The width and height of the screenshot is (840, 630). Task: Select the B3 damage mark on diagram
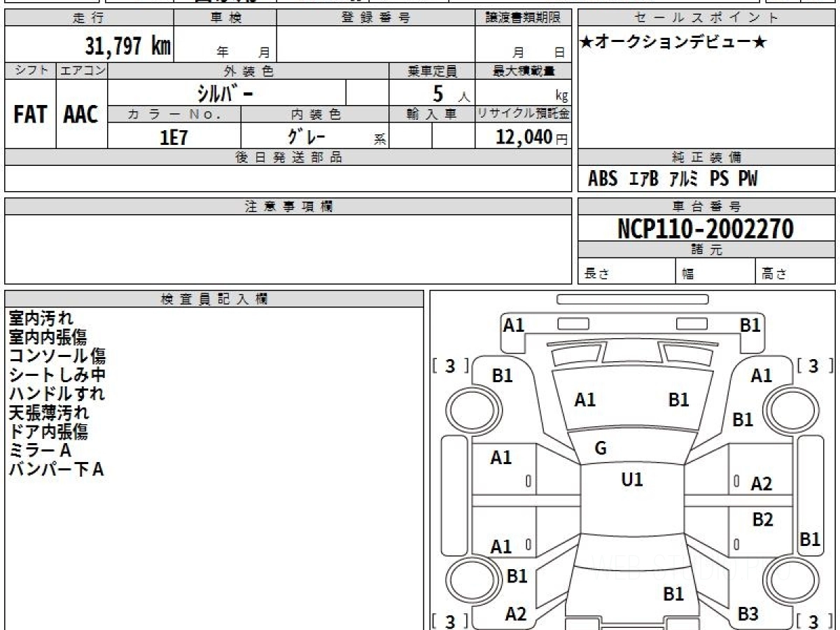point(748,614)
